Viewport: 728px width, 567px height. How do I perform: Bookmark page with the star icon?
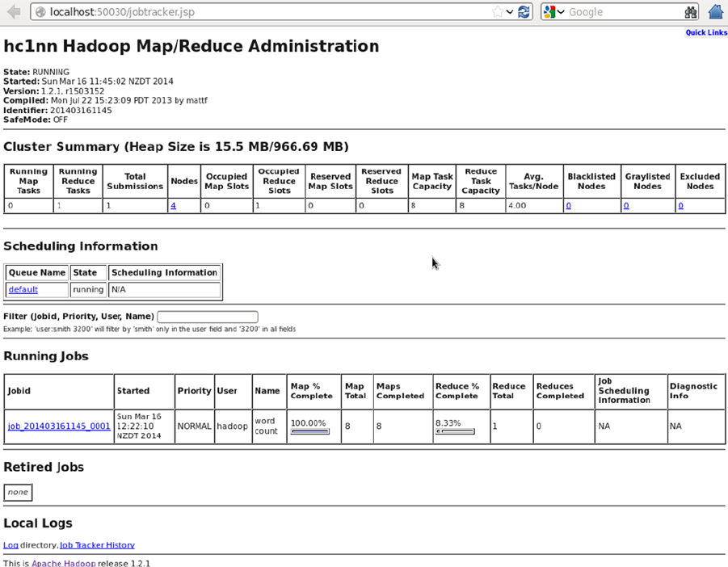(497, 12)
